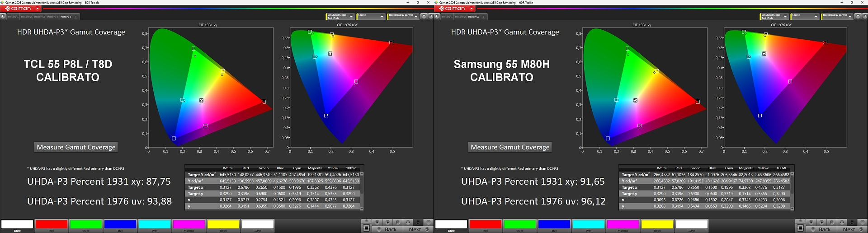This screenshot has height=233, width=868.
Task: Click the small stop icon above Back in the SDR Toolkit window
Action: point(377,222)
